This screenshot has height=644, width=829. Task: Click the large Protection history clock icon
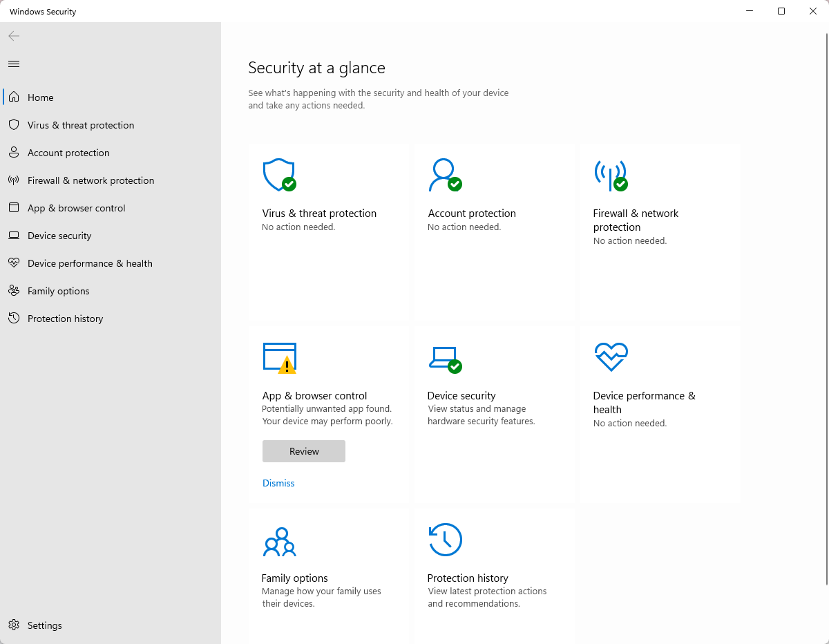445,540
